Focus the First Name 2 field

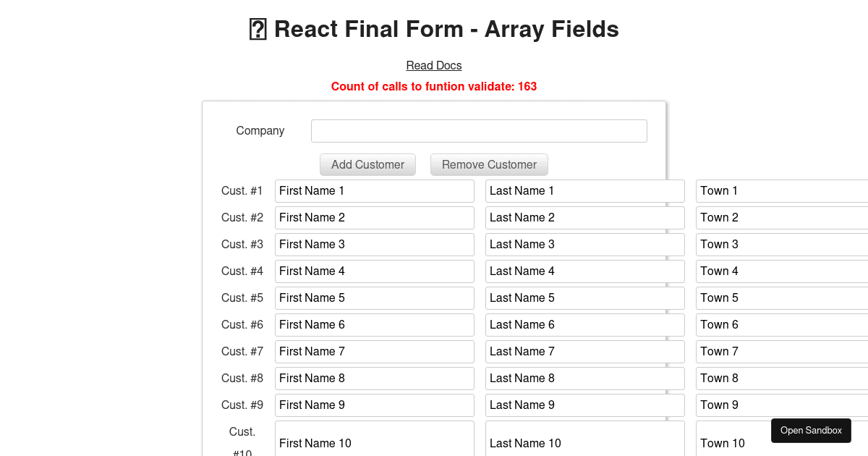(375, 218)
